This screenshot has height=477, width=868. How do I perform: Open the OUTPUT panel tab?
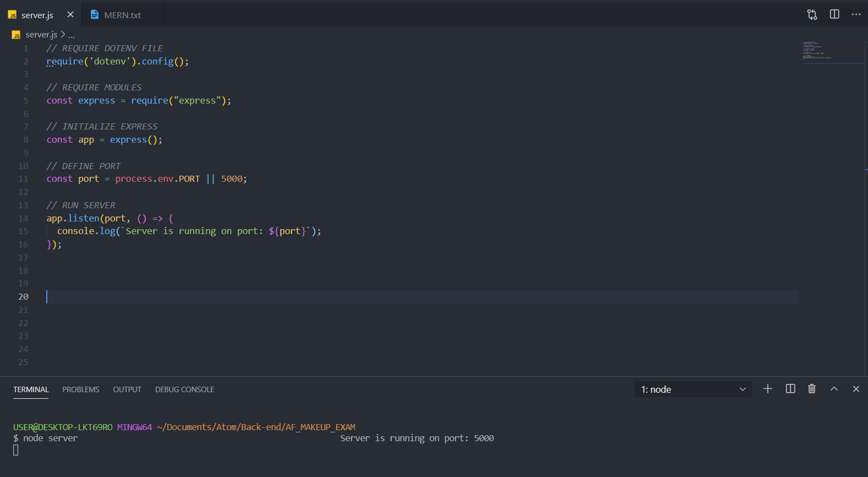coord(127,389)
